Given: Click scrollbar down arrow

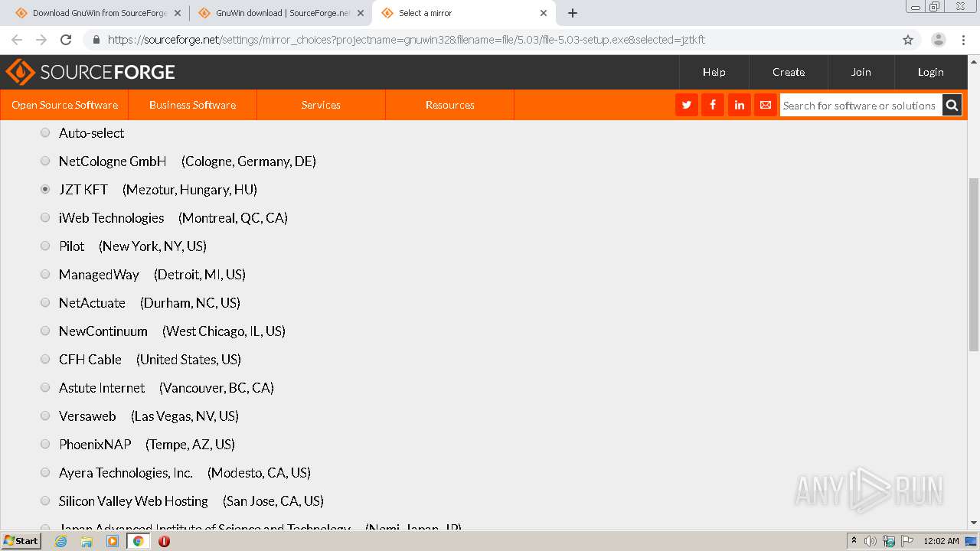Looking at the screenshot, I should pyautogui.click(x=974, y=523).
